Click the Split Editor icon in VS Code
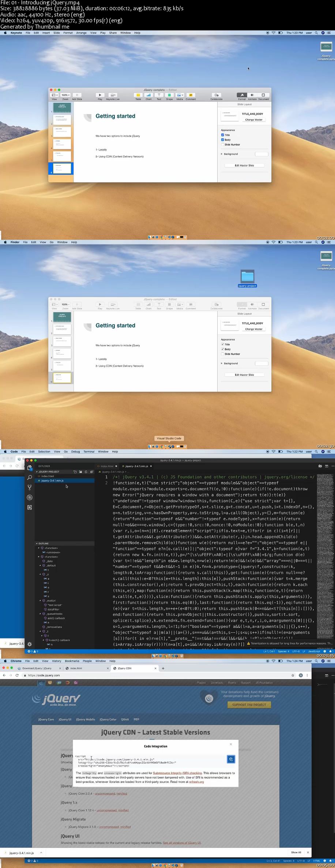This screenshot has height=868, width=335. [327, 466]
